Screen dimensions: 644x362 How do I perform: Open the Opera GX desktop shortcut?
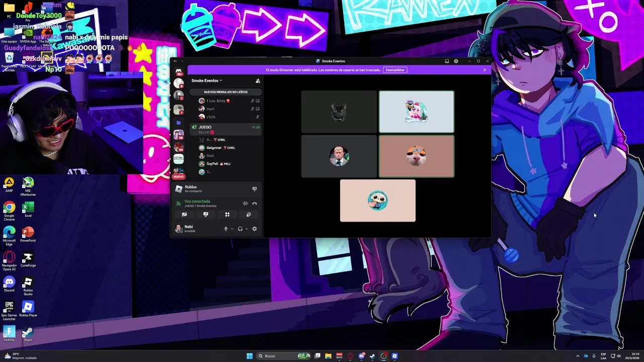(x=9, y=261)
